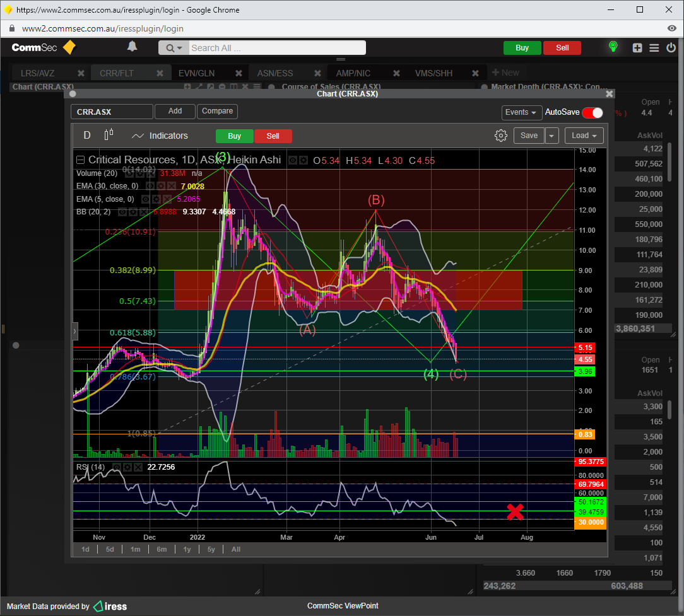Switch to the EVN/GLN tab
The height and width of the screenshot is (616, 684).
point(196,73)
